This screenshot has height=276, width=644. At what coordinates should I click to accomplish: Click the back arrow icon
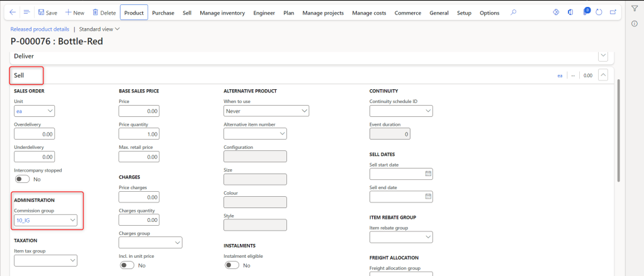pos(13,13)
